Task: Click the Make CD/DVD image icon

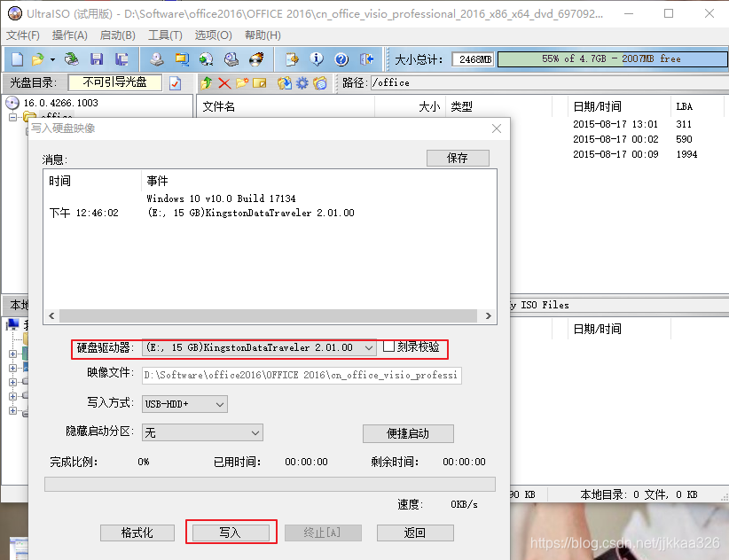Action: coord(157,59)
